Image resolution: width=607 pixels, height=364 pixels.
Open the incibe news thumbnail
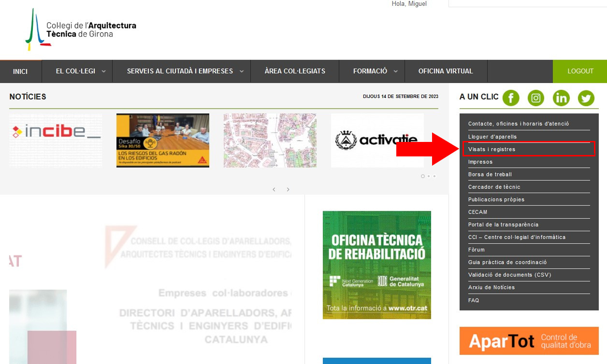click(x=56, y=140)
